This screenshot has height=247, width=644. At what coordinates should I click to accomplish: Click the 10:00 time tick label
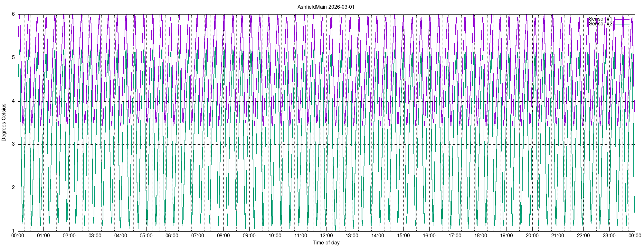pos(275,236)
